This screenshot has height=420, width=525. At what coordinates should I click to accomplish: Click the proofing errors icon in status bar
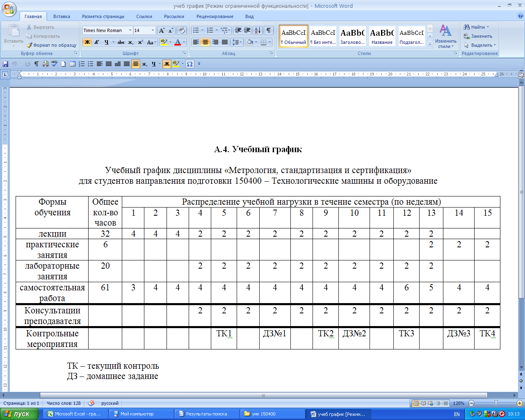(x=91, y=403)
